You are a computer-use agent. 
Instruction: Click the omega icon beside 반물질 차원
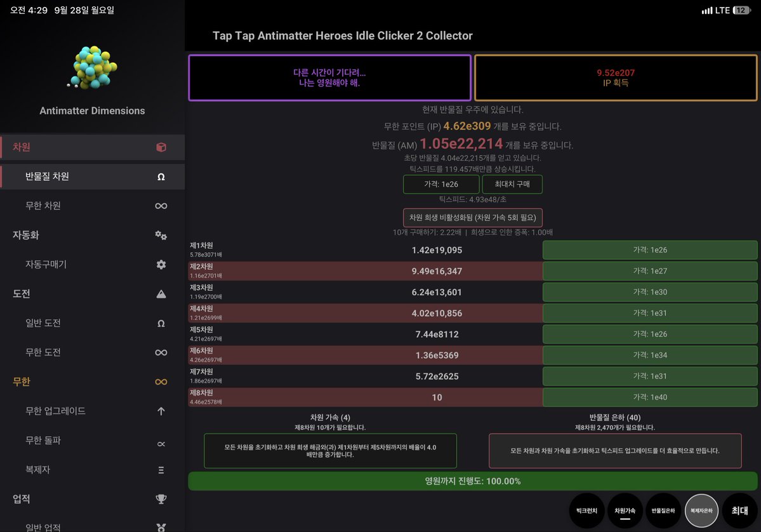pyautogui.click(x=161, y=176)
